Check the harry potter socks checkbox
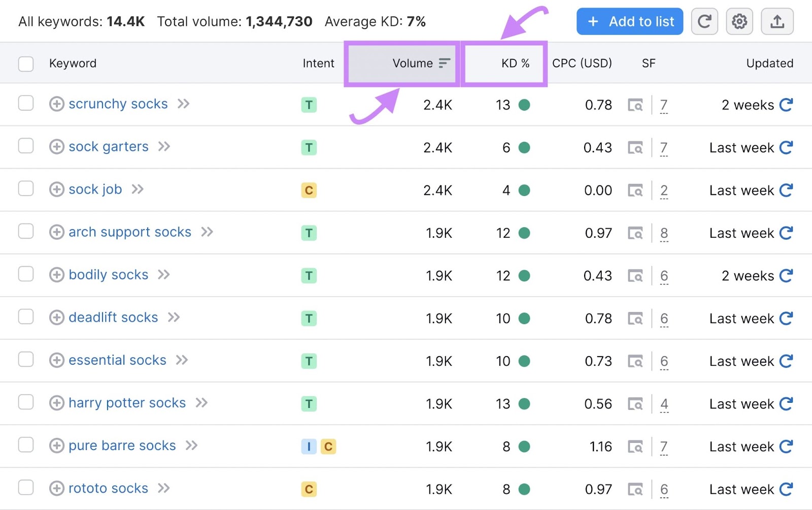Screen dimensions: 812x510 (26, 402)
